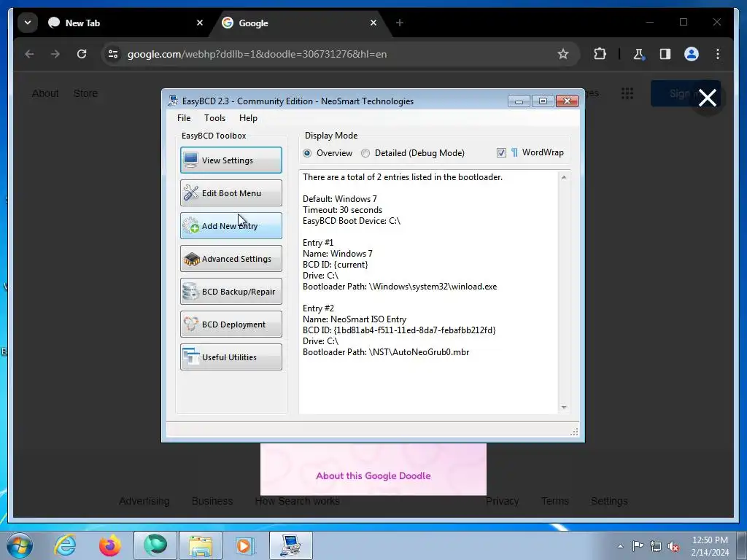Open Useful Utilities section

click(x=231, y=357)
